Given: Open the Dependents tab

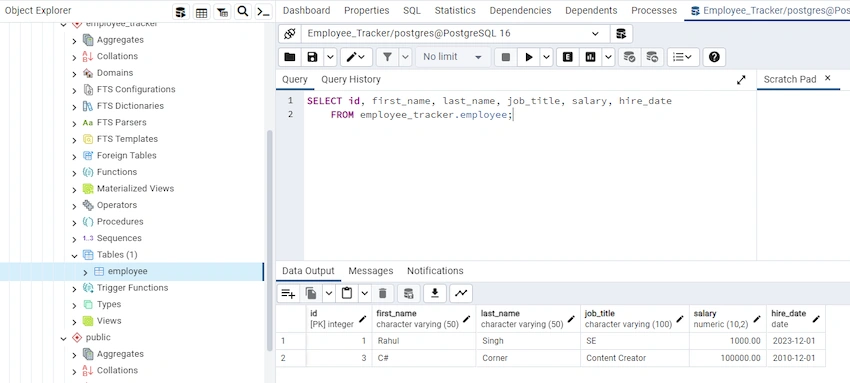Looking at the screenshot, I should [591, 10].
